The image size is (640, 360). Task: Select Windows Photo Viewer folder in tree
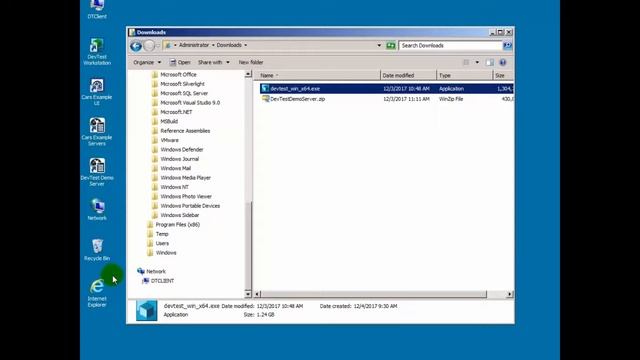coord(186,196)
